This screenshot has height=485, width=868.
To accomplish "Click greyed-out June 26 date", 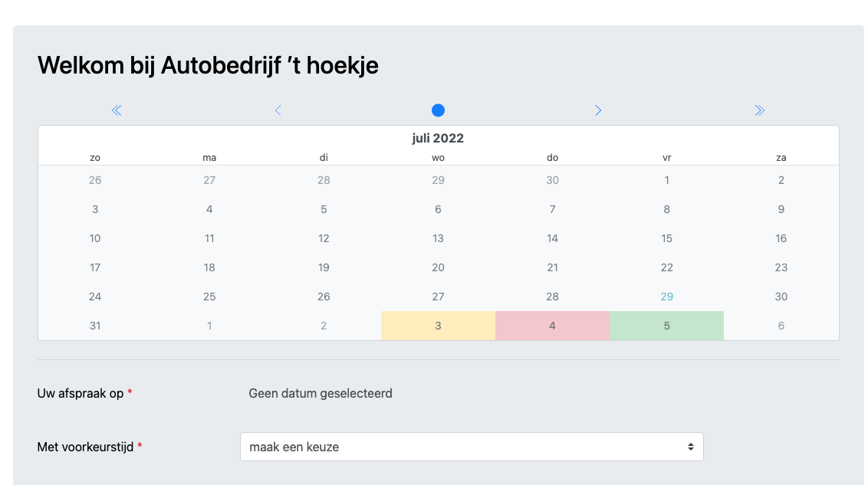I will tap(95, 180).
